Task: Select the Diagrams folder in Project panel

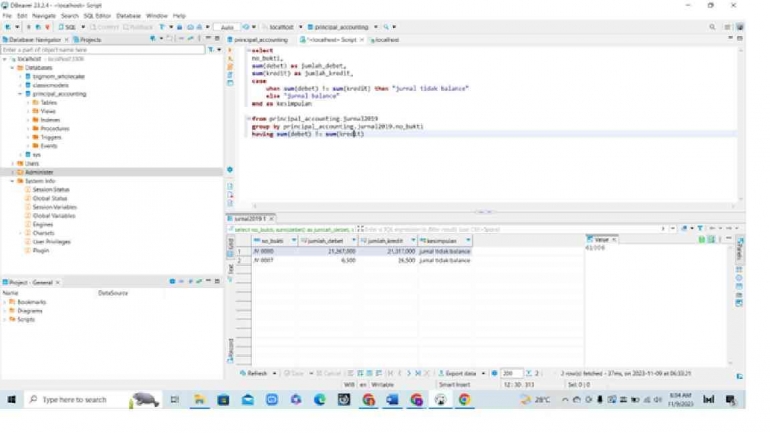Action: coord(29,311)
